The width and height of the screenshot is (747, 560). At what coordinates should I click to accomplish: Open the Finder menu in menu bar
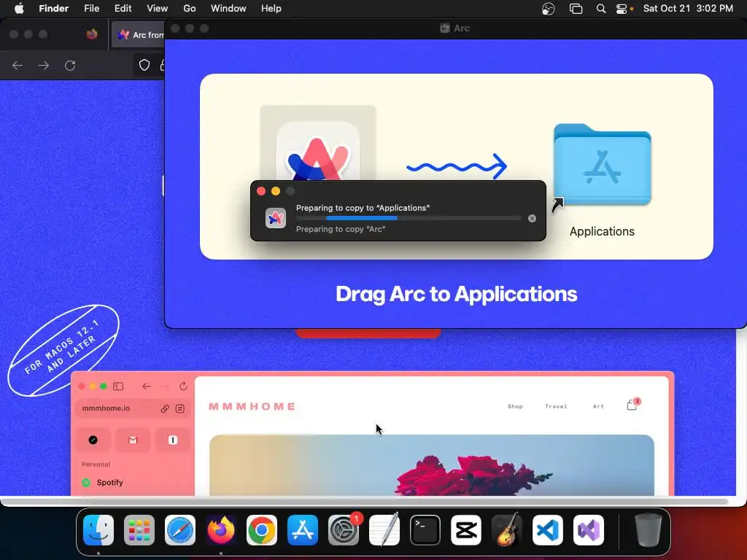53,9
